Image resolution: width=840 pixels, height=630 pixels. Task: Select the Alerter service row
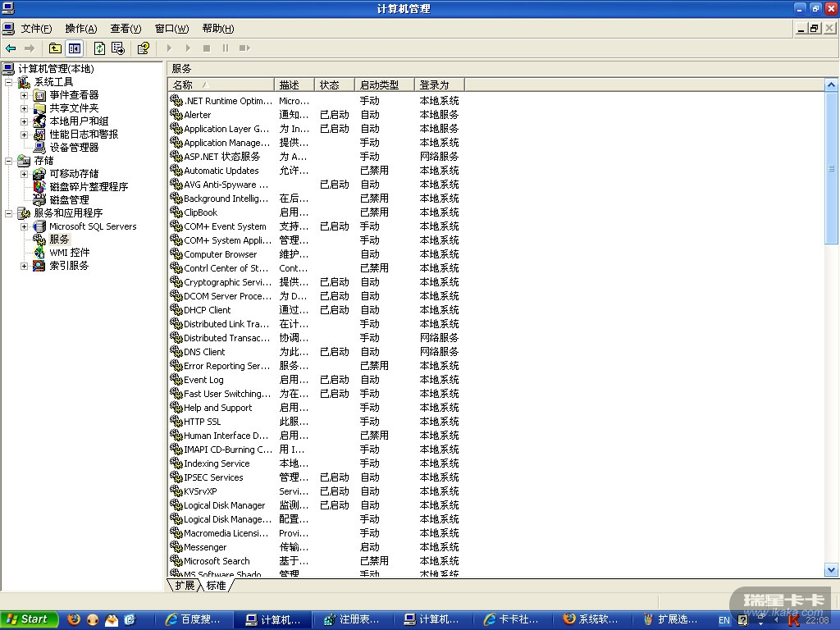[x=314, y=115]
